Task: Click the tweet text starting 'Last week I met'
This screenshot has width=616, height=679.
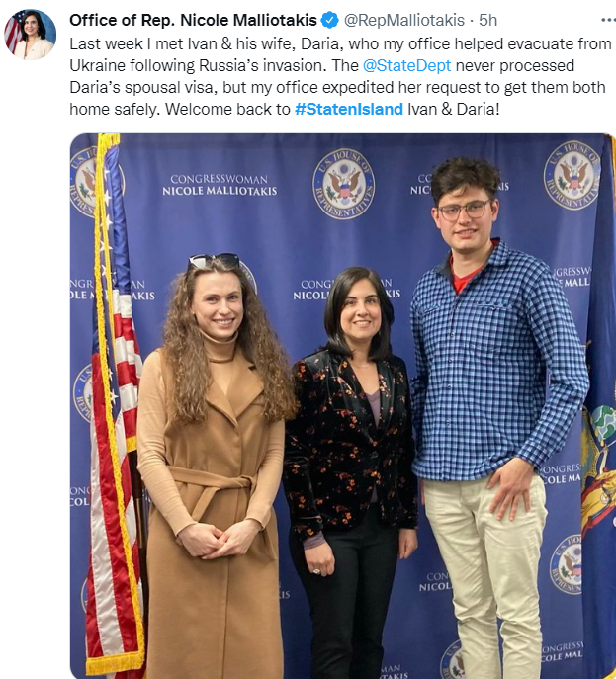Action: point(340,77)
